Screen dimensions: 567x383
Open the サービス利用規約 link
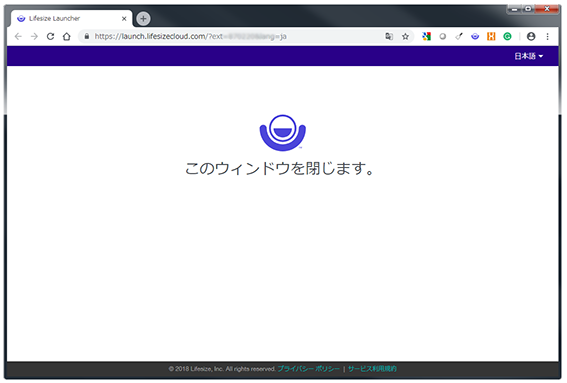pos(372,369)
